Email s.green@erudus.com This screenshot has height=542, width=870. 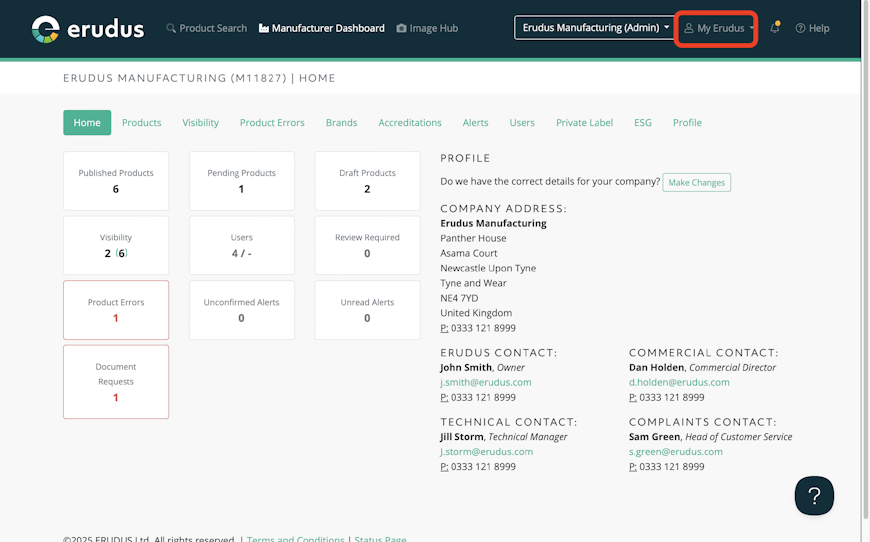pyautogui.click(x=676, y=452)
